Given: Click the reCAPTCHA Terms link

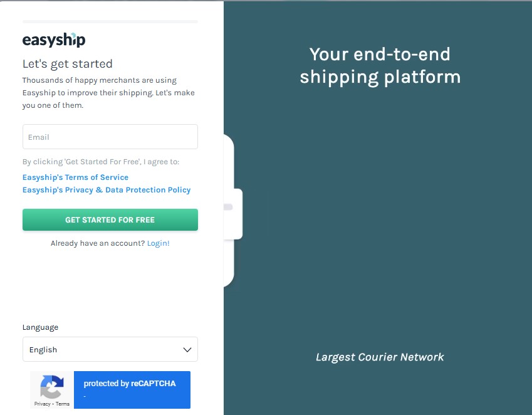Looking at the screenshot, I should [x=63, y=404].
